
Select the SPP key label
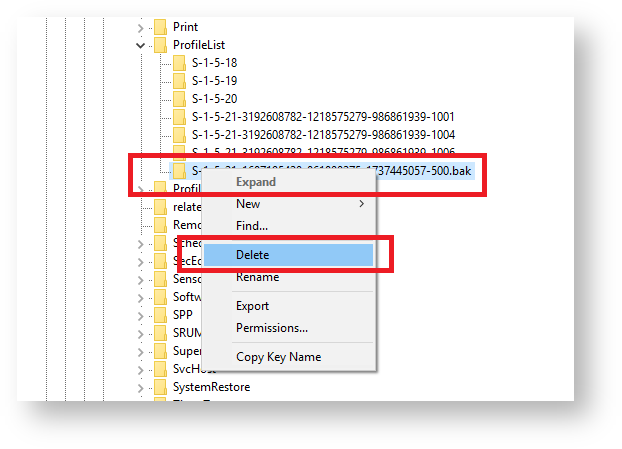(182, 315)
